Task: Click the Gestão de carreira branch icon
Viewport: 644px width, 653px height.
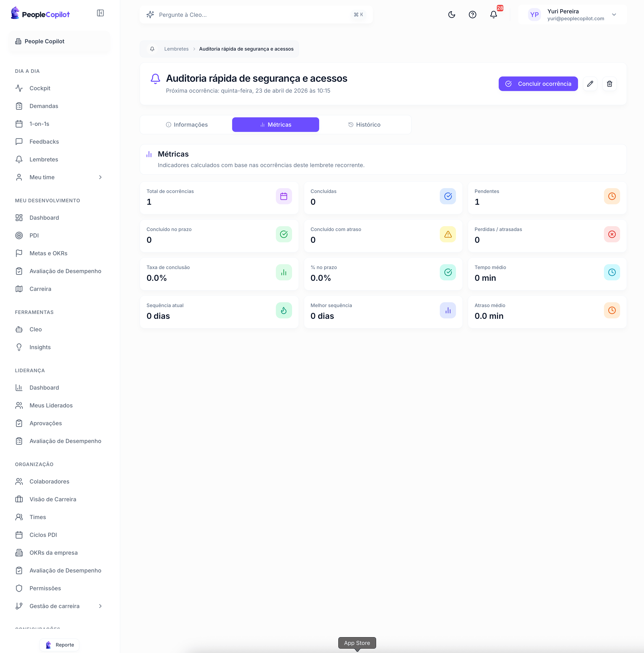Action: pyautogui.click(x=19, y=606)
